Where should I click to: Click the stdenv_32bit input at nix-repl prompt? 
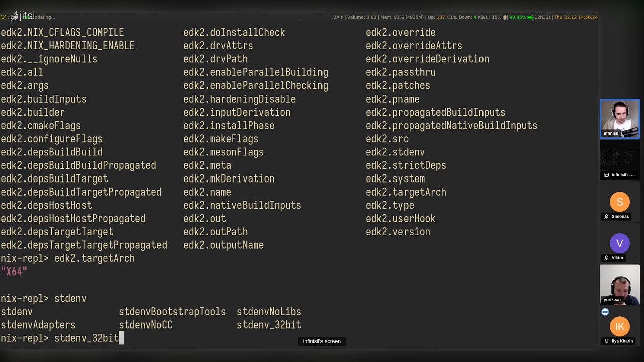pyautogui.click(x=87, y=338)
